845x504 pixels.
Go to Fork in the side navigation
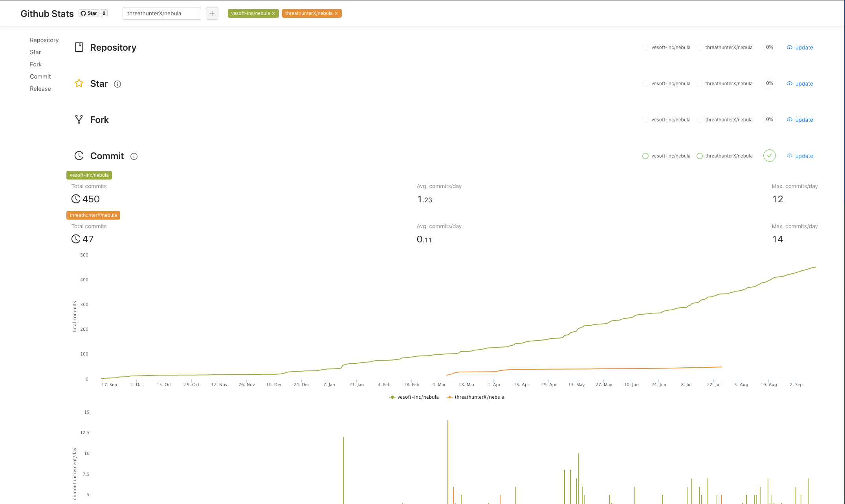tap(36, 64)
